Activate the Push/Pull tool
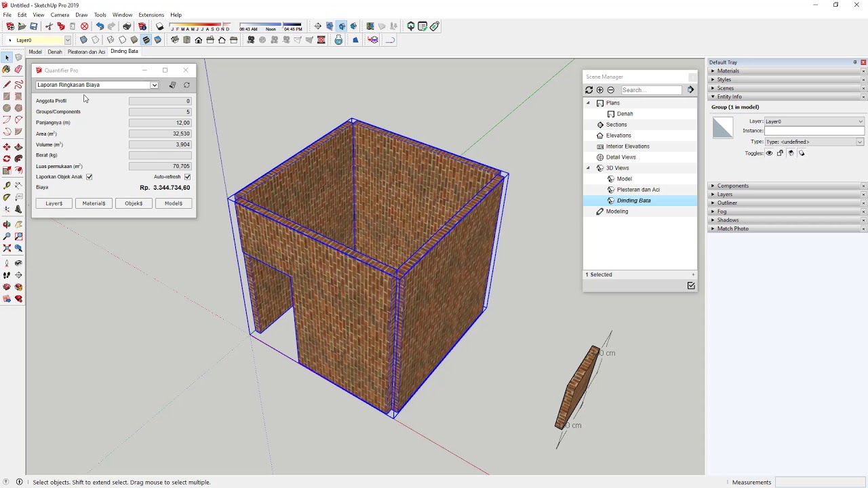Image resolution: width=868 pixels, height=488 pixels. pyautogui.click(x=18, y=147)
